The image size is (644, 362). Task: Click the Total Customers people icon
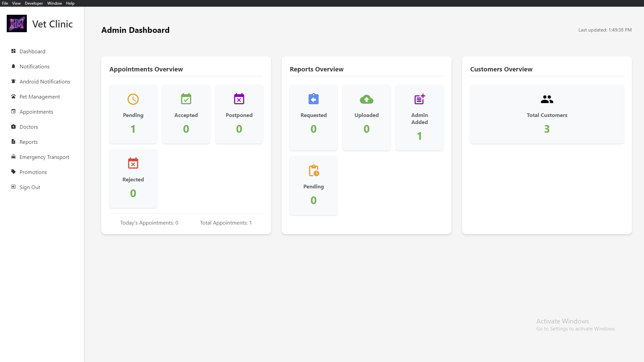tap(547, 99)
